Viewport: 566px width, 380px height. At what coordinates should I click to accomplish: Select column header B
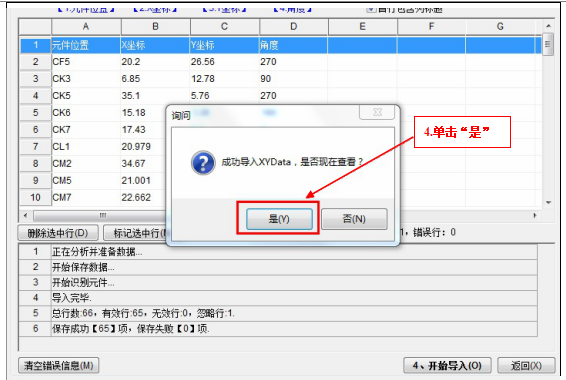pyautogui.click(x=155, y=27)
